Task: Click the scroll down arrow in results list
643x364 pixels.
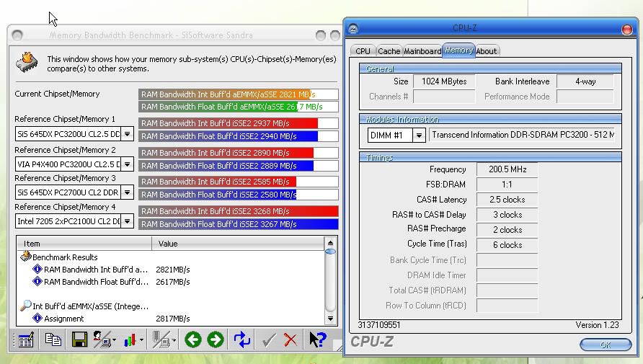Action: point(331,319)
